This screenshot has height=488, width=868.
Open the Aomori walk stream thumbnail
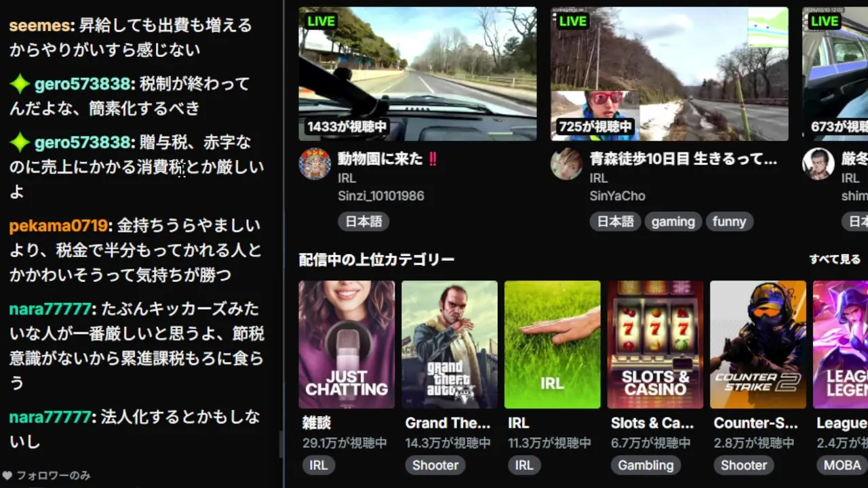click(669, 74)
